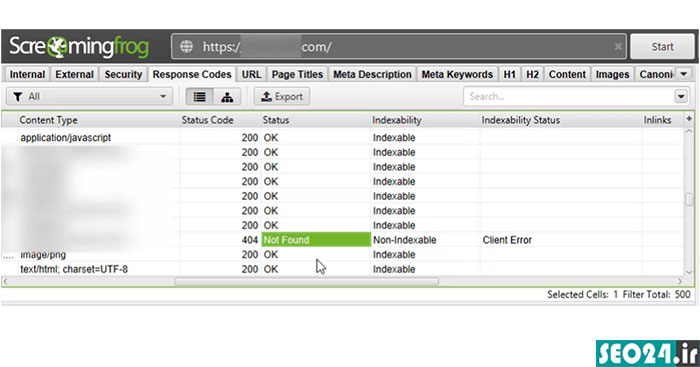Screen dimensions: 700x367
Task: Switch to tree view icon
Action: pyautogui.click(x=227, y=96)
